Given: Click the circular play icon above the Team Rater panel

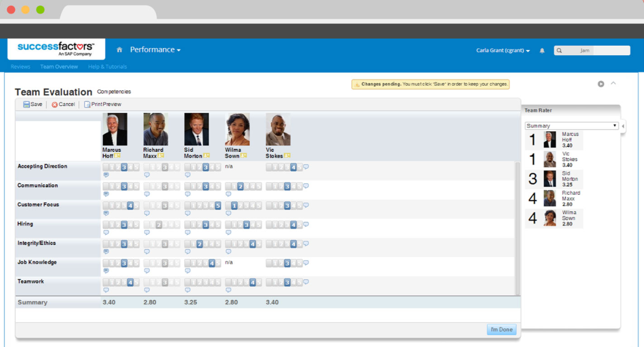Looking at the screenshot, I should coord(601,83).
